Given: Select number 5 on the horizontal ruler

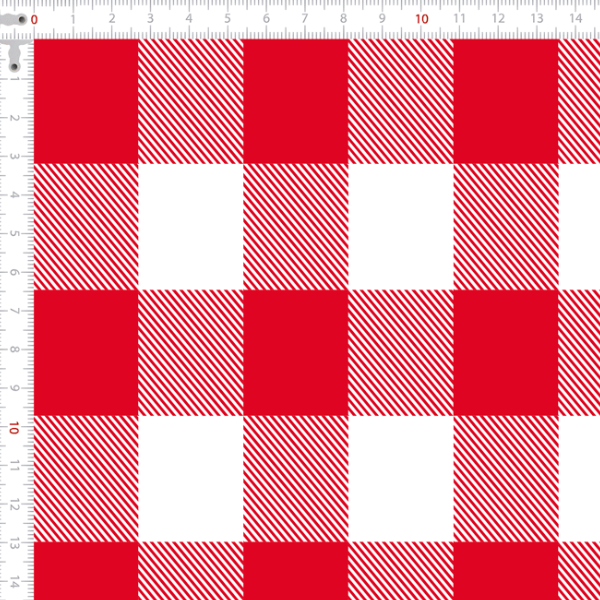Looking at the screenshot, I should click(227, 19).
